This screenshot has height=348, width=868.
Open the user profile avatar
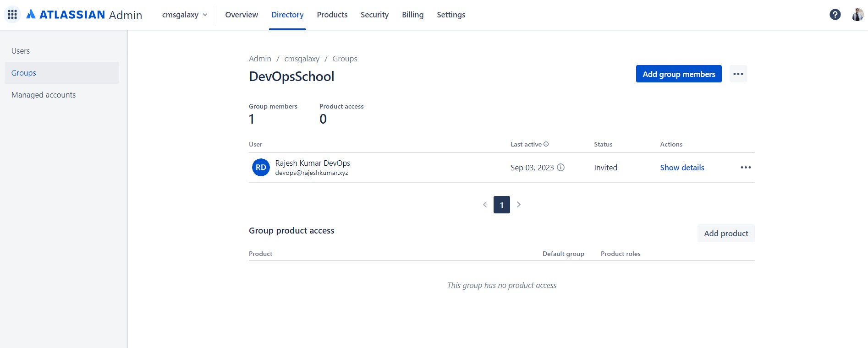[857, 15]
